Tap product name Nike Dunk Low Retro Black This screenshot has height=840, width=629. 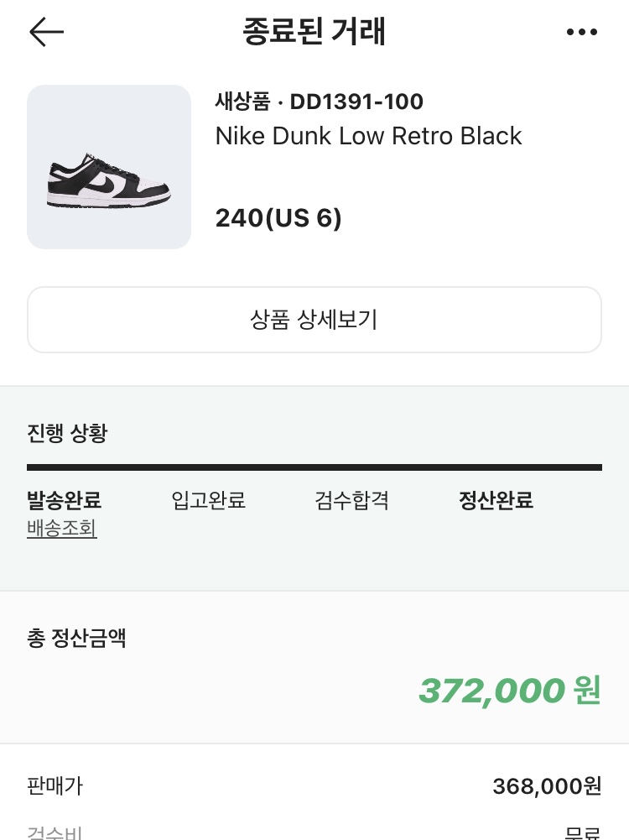coord(368,136)
